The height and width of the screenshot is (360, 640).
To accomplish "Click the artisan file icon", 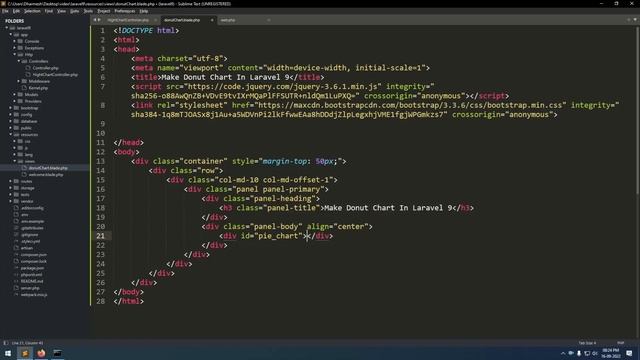I will (16, 248).
